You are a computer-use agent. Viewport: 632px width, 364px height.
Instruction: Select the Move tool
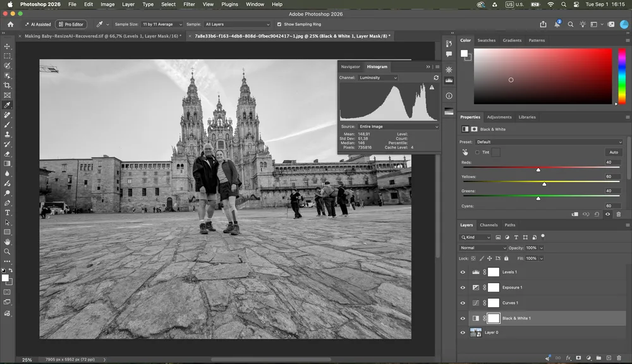point(7,46)
